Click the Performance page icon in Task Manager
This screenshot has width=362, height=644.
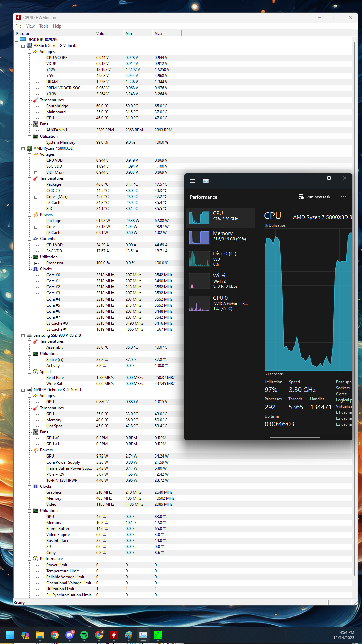click(206, 181)
